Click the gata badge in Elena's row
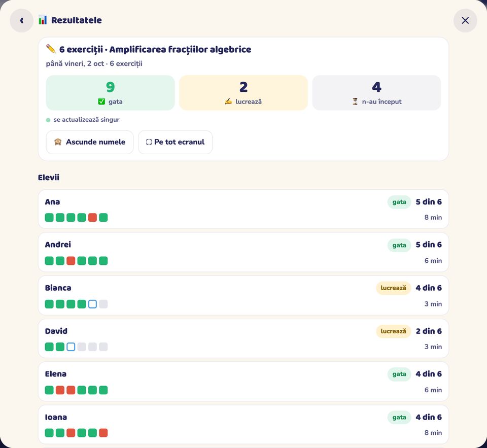The height and width of the screenshot is (448, 487). point(399,374)
